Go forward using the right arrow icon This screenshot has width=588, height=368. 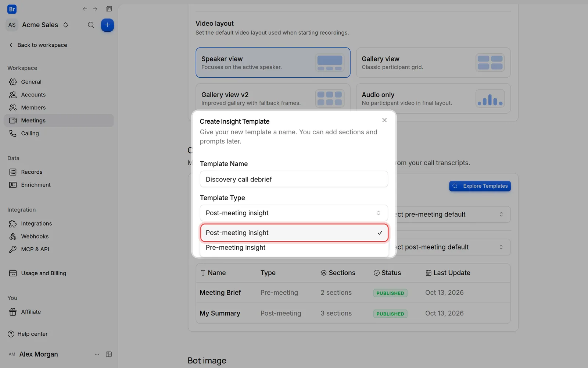coord(95,9)
